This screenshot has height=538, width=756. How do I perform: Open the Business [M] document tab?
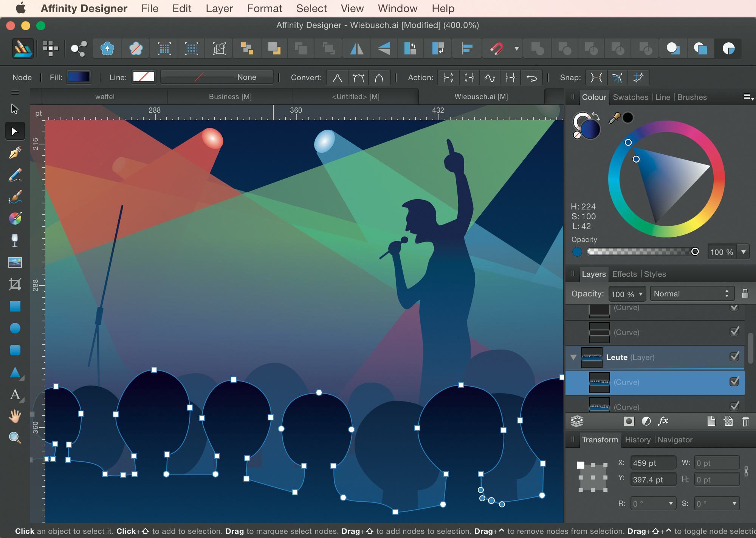tap(230, 97)
